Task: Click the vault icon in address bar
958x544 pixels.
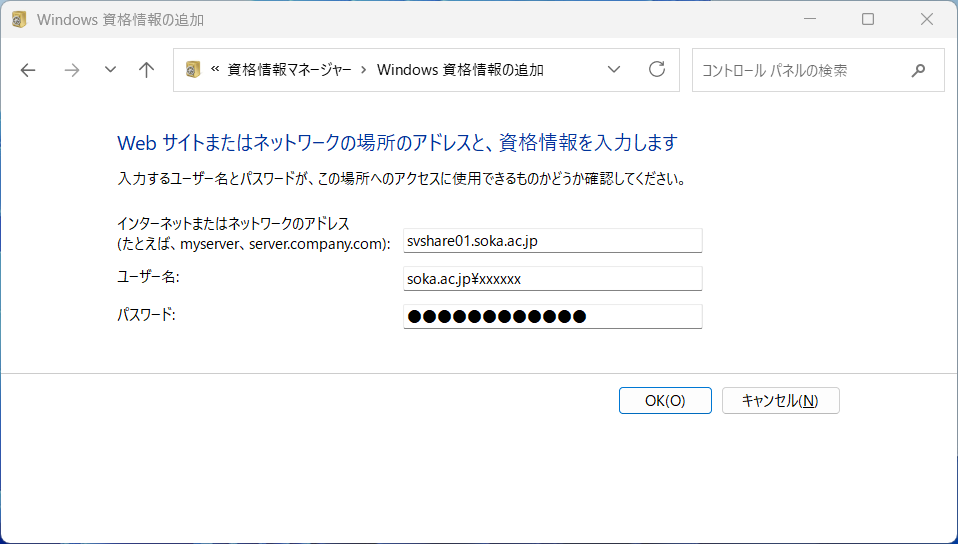Action: click(x=193, y=70)
